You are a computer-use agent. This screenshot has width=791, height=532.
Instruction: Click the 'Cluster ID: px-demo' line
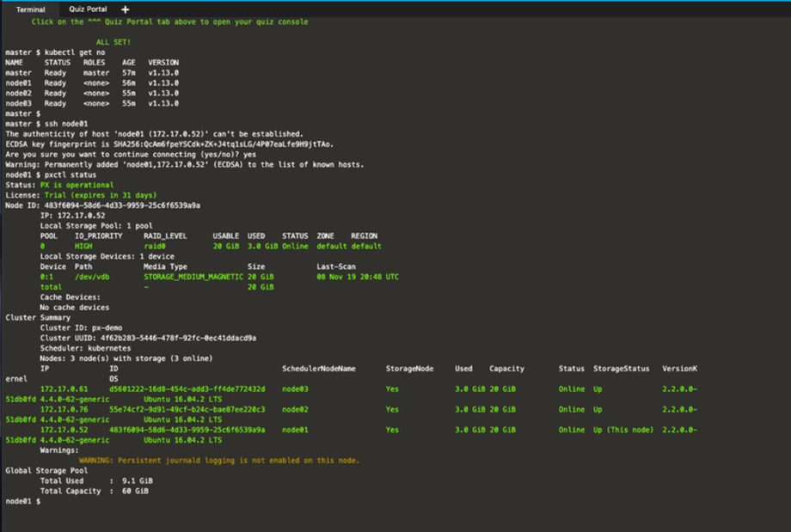(81, 327)
